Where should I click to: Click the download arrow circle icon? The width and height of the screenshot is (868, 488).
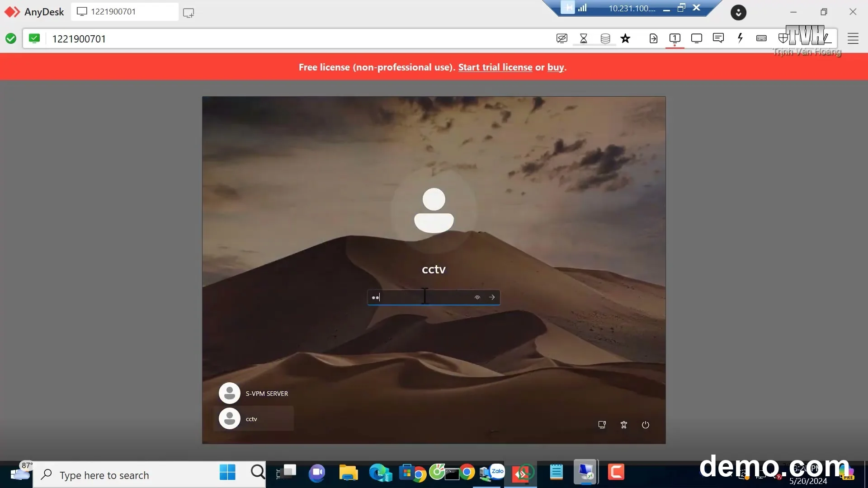pyautogui.click(x=738, y=13)
